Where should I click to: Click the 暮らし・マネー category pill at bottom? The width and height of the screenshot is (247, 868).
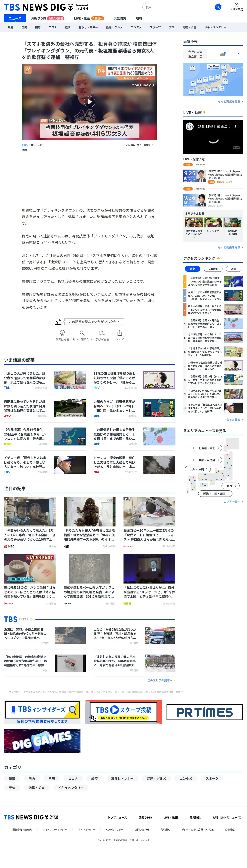pyautogui.click(x=122, y=779)
